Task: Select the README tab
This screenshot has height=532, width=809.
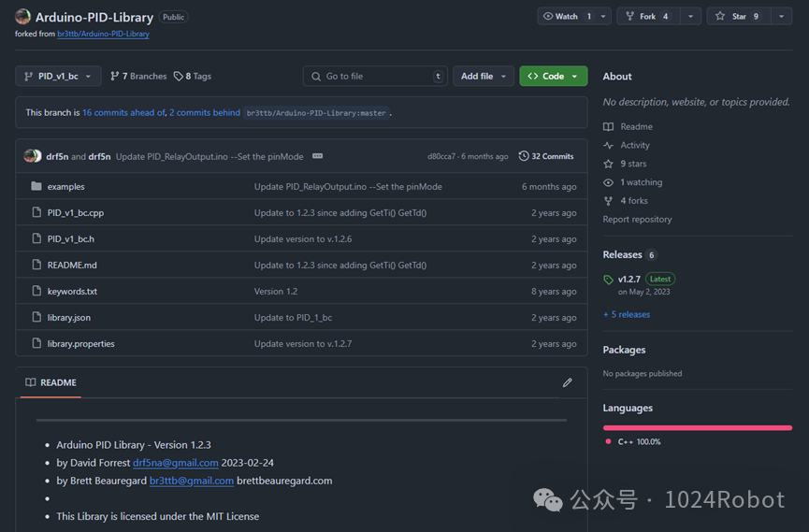Action: (x=51, y=382)
